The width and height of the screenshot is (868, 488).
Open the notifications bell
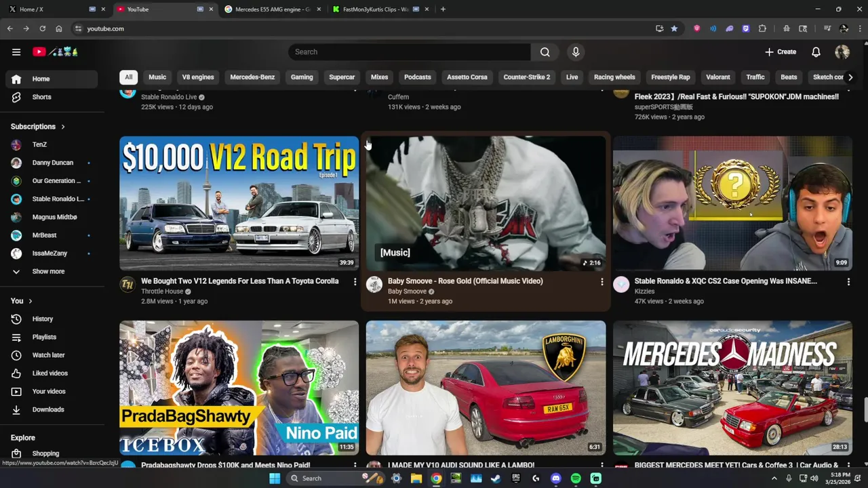coord(816,52)
